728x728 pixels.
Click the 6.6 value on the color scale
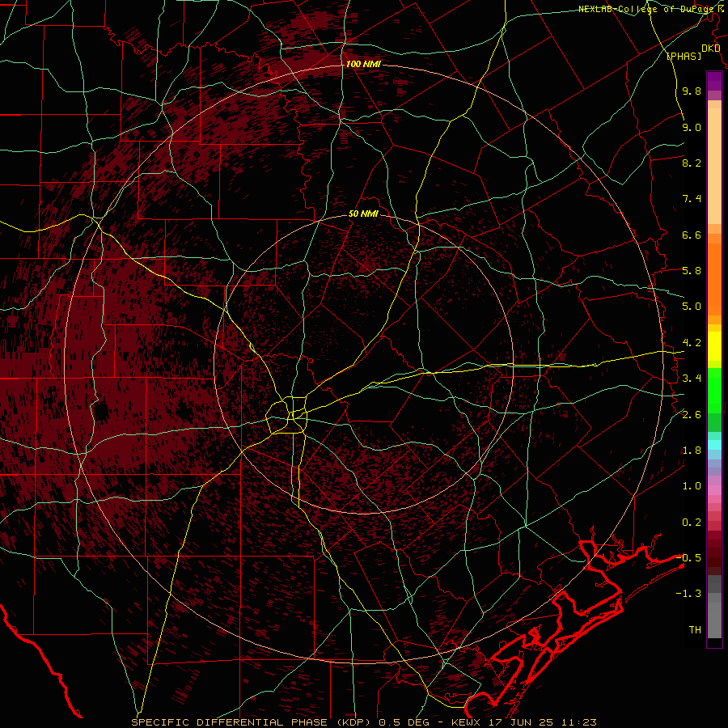[x=692, y=235]
